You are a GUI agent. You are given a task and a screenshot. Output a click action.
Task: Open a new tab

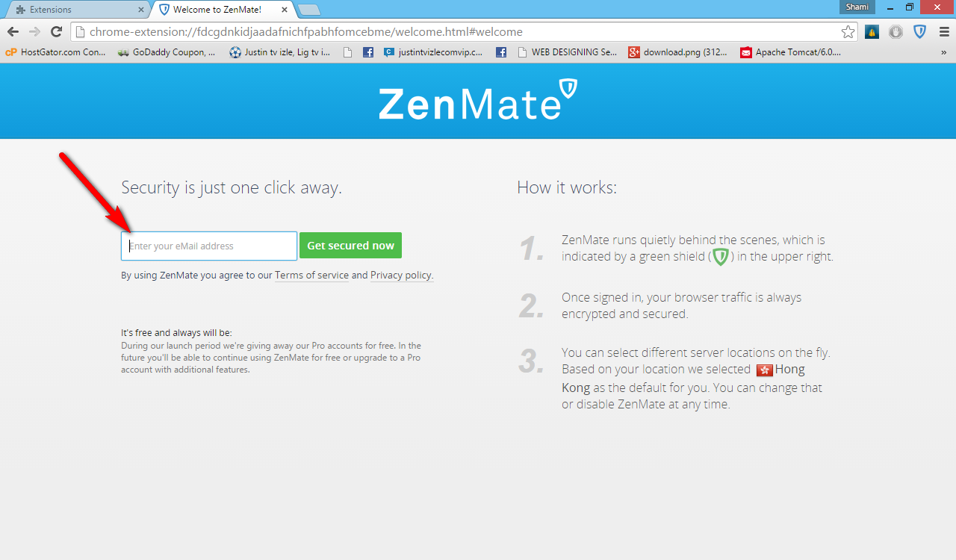tap(309, 10)
